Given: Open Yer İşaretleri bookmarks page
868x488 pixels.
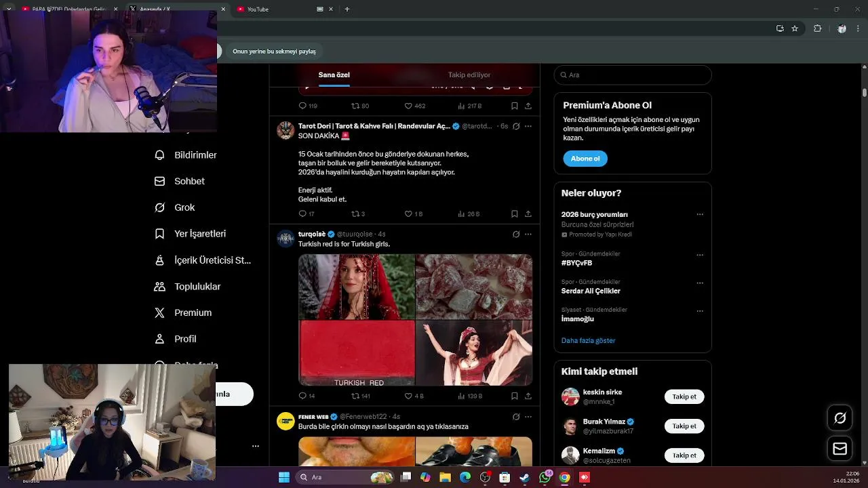Looking at the screenshot, I should [x=191, y=234].
